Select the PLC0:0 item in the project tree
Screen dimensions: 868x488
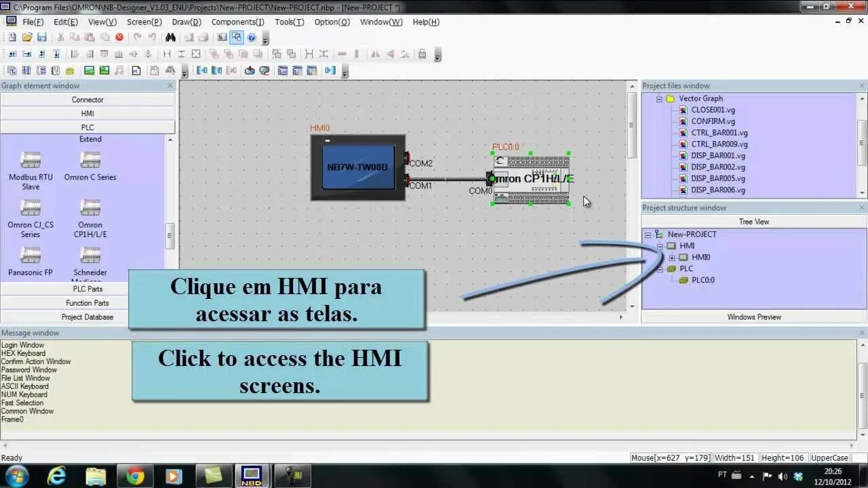pos(703,280)
